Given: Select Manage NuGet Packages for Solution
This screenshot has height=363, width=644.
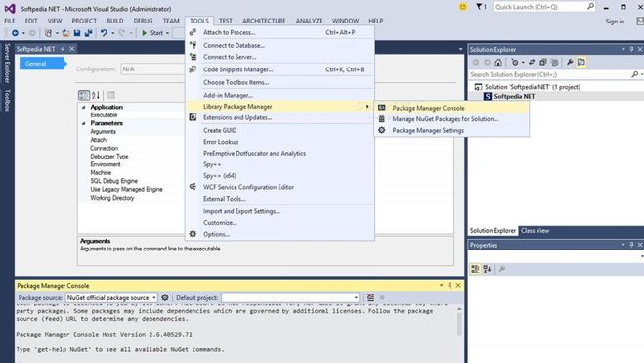Looking at the screenshot, I should point(451,119).
